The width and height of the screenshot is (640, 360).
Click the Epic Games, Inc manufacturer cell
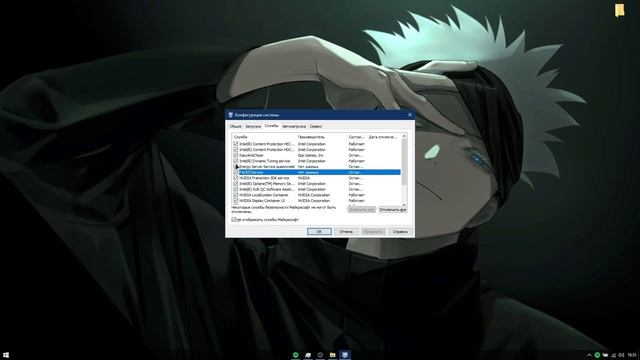click(311, 156)
